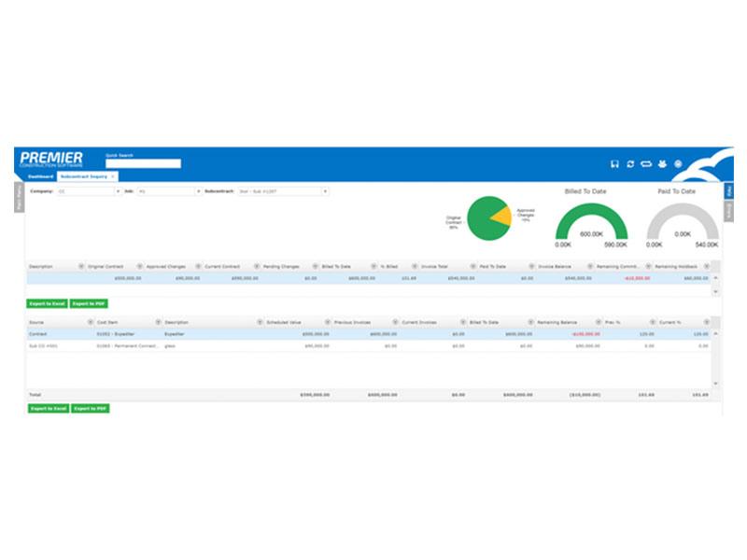Select the Sub CO #001 row
Screen dimensions: 747x560
tap(369, 346)
